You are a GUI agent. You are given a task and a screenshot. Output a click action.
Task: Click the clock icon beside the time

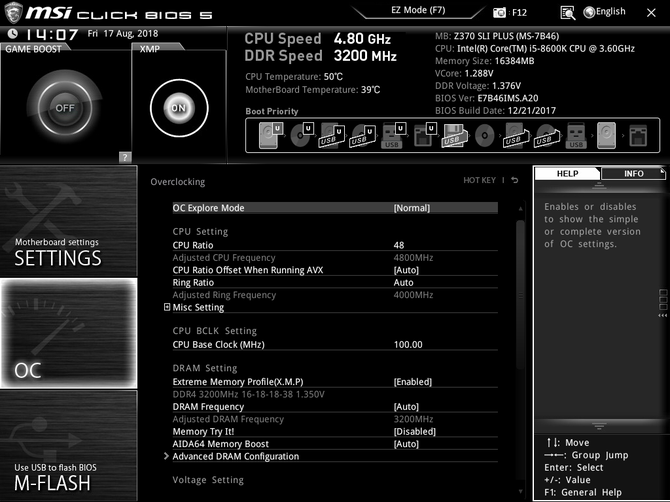point(13,33)
